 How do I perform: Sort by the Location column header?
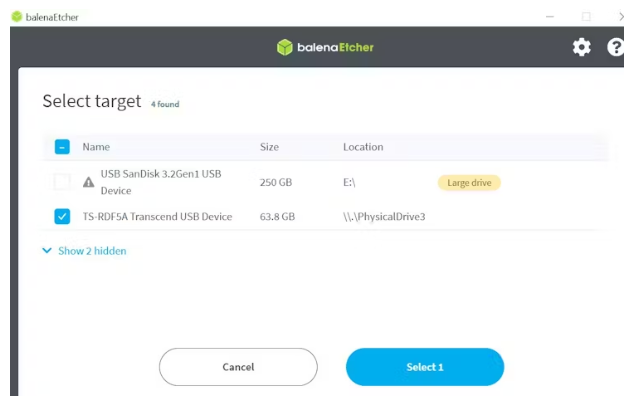pyautogui.click(x=363, y=147)
